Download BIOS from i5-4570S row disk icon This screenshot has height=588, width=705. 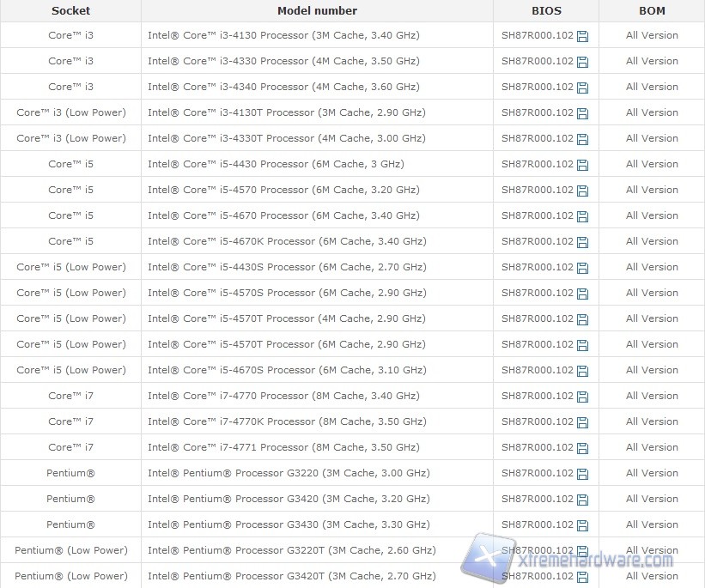[x=583, y=294]
